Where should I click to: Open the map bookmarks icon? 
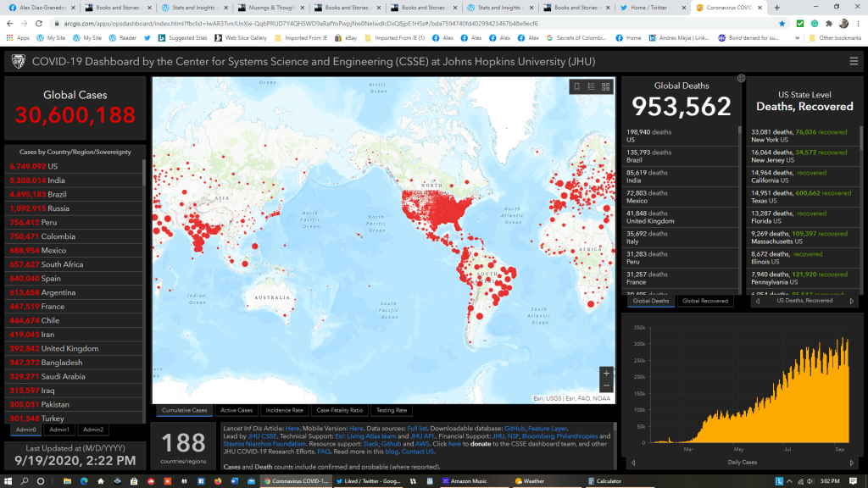[x=576, y=86]
